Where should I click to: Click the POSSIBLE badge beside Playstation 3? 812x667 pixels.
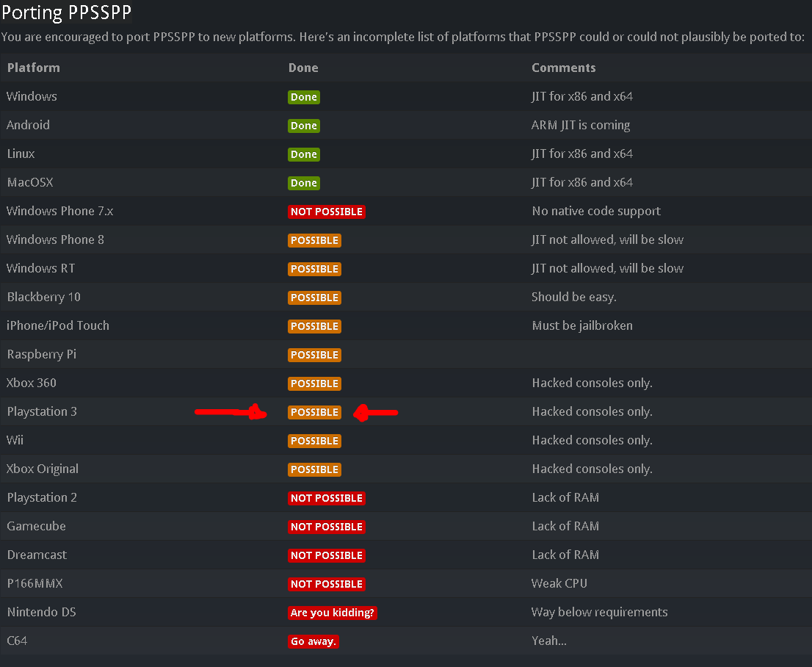pyautogui.click(x=314, y=412)
